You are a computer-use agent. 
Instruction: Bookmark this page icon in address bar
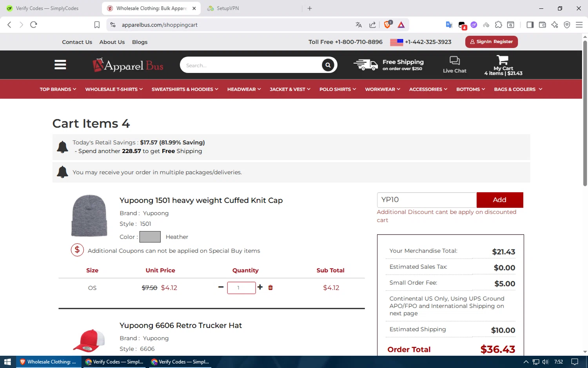[97, 25]
